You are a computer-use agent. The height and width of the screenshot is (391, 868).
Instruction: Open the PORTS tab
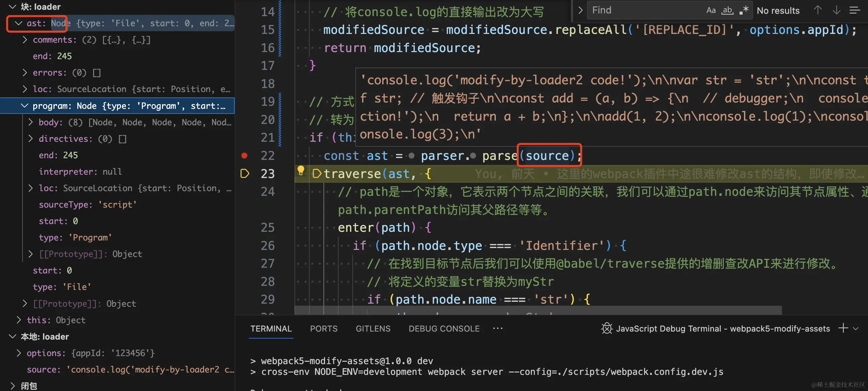(323, 329)
